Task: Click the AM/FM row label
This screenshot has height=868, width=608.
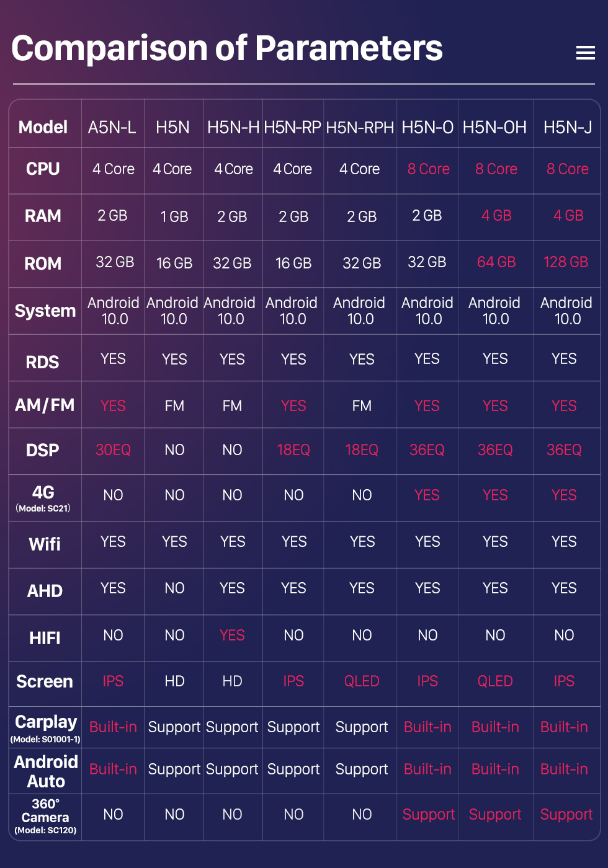Action: (x=45, y=405)
